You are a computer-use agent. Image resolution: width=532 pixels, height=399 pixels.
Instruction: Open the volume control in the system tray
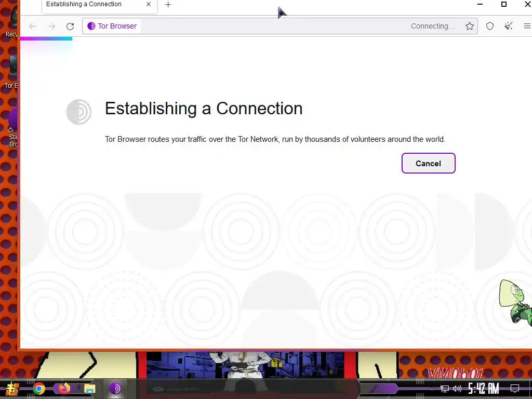click(x=457, y=389)
